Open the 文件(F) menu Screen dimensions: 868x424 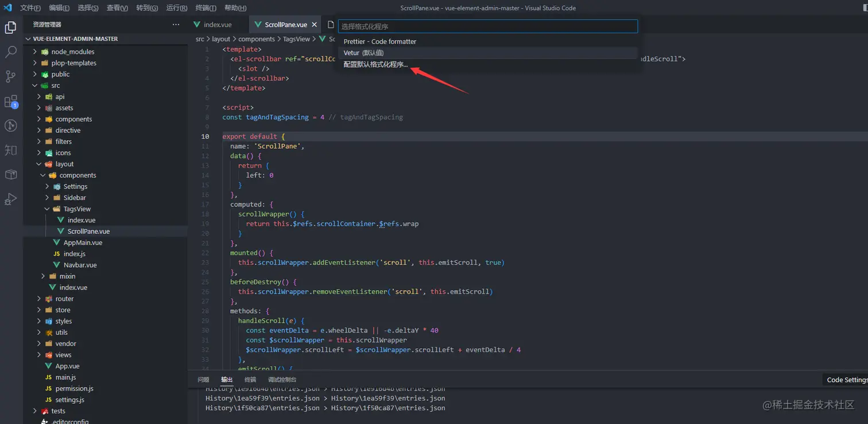(x=30, y=8)
